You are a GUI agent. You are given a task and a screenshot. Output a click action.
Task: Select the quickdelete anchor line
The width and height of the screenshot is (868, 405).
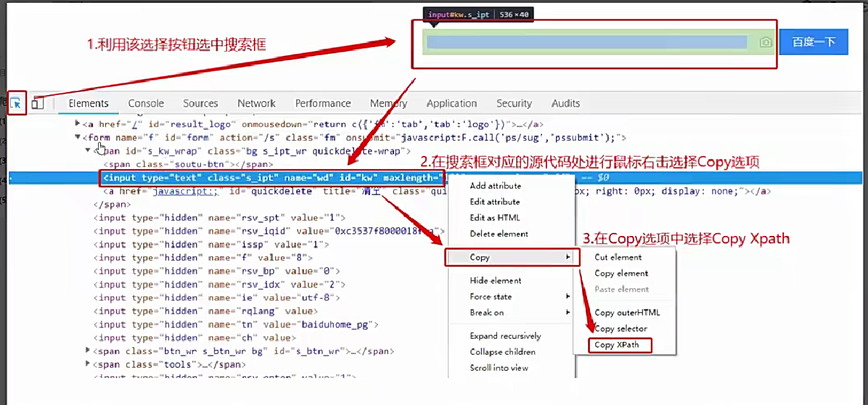437,192
